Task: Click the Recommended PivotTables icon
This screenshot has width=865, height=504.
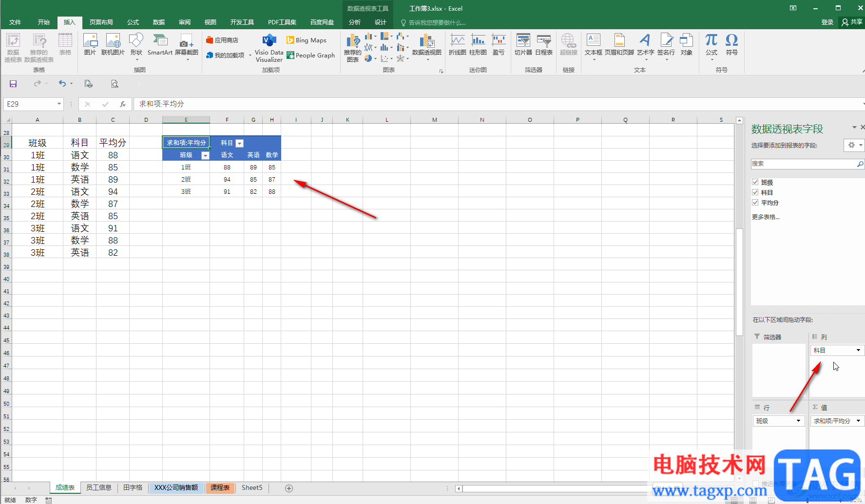Action: coord(39,47)
